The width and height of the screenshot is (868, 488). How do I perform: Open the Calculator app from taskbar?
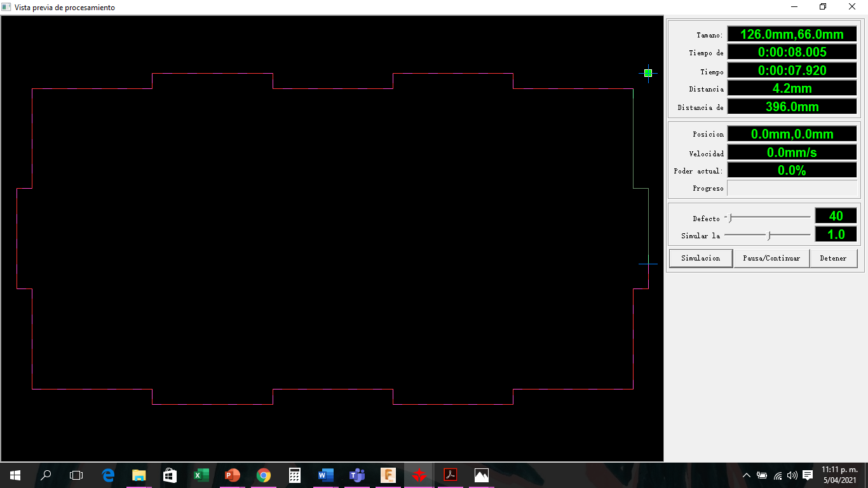294,475
